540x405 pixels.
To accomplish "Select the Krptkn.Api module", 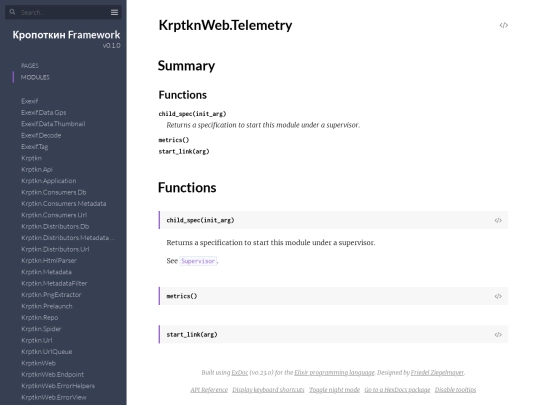I will tap(37, 169).
